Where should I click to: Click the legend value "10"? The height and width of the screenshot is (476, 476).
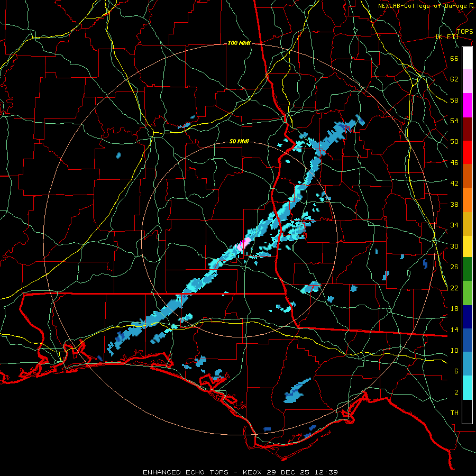click(x=454, y=350)
